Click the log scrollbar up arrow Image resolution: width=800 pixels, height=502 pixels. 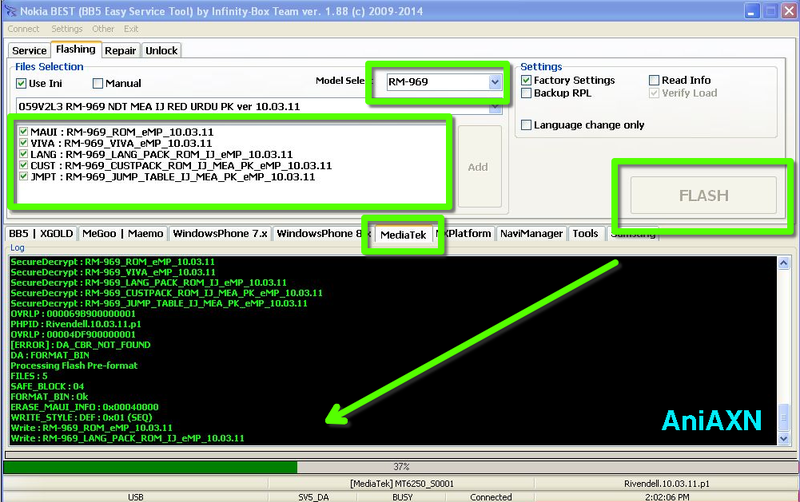(784, 263)
